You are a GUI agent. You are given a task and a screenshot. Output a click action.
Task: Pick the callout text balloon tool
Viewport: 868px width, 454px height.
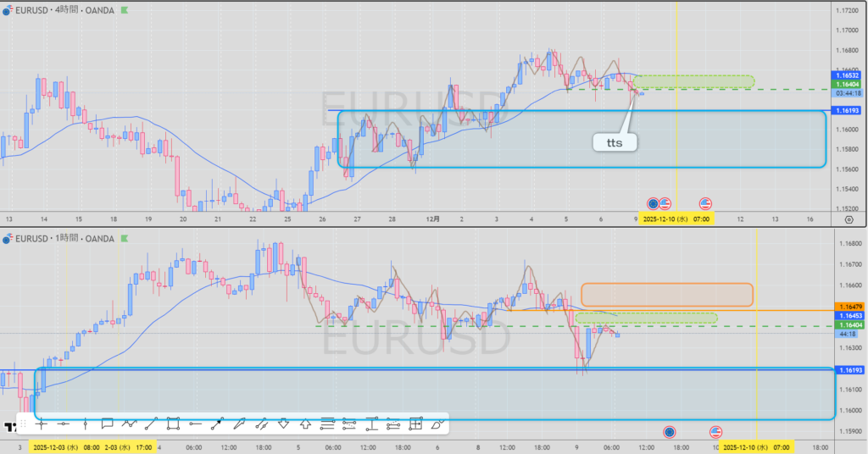click(107, 424)
